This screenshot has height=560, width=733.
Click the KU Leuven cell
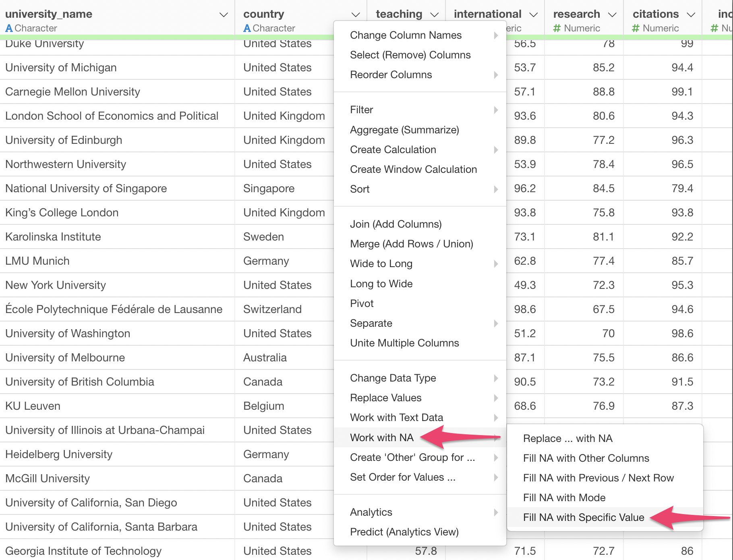[x=117, y=406]
